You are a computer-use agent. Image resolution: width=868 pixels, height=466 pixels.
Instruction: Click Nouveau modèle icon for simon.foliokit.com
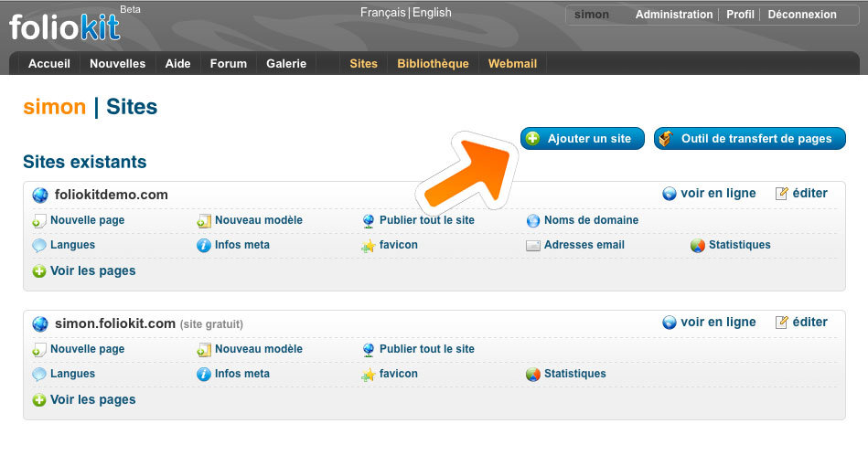pos(204,350)
